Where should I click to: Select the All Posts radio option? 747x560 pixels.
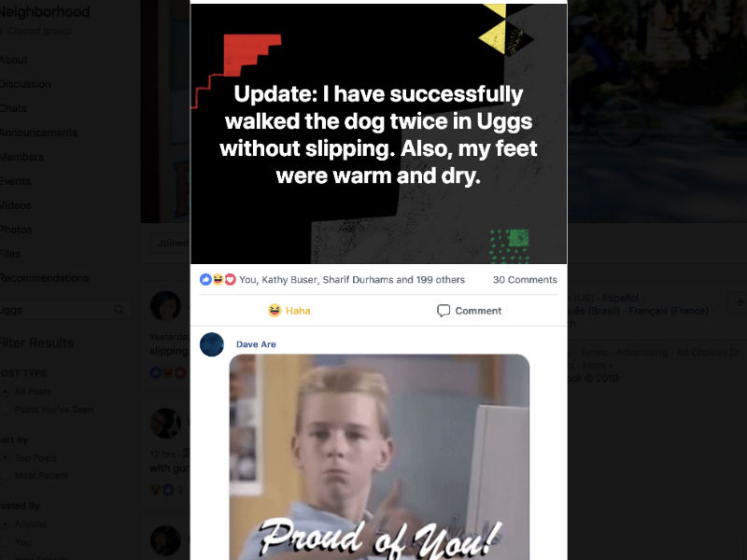pos(6,392)
